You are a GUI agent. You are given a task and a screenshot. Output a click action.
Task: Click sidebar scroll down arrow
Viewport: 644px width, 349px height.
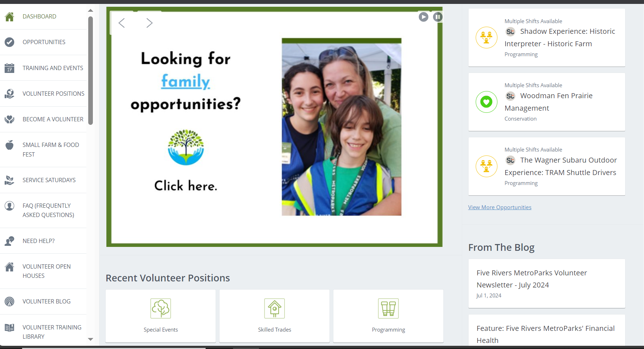coord(90,339)
